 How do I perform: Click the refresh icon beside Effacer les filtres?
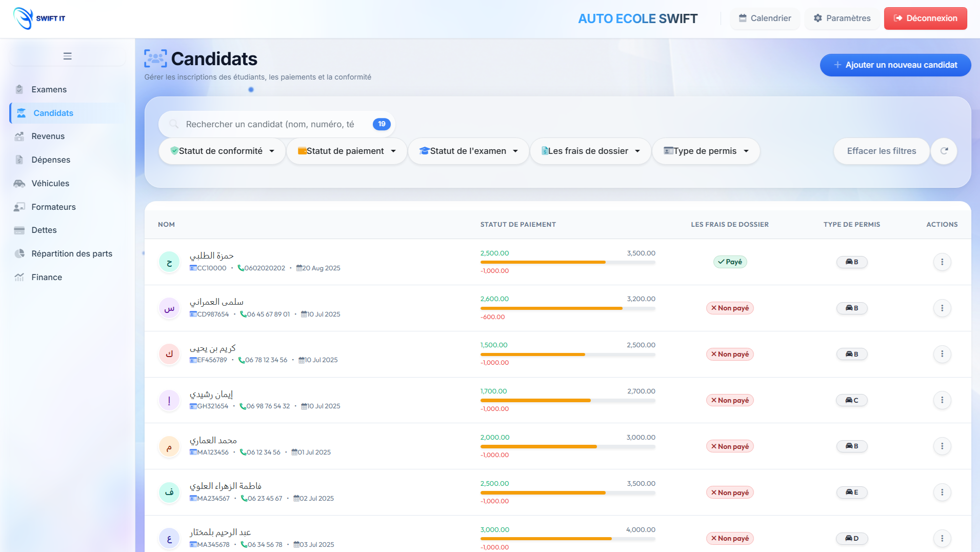pyautogui.click(x=944, y=151)
